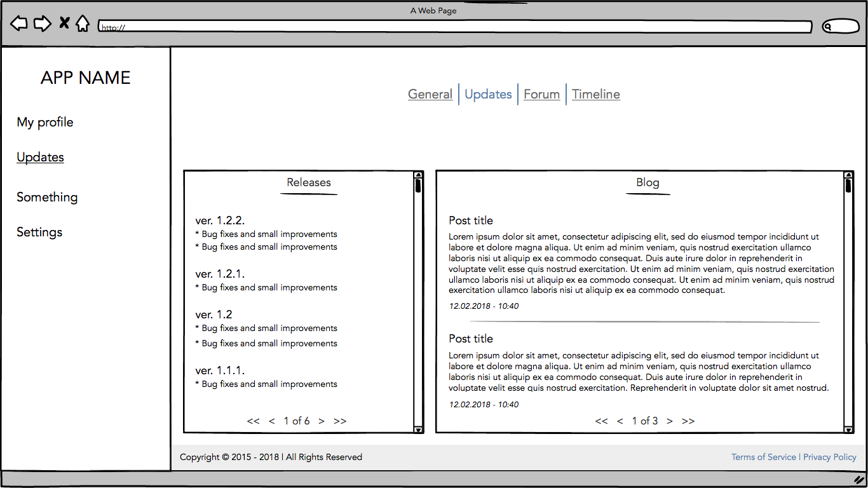Click the Blog scrollbar thumb
868x488 pixels.
click(848, 186)
